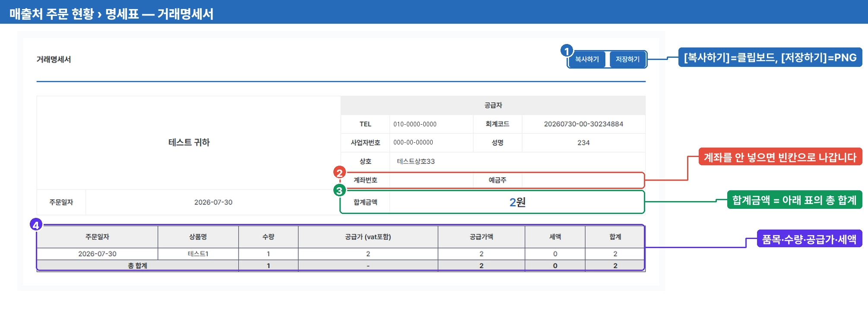Viewport: 868px width, 321px height.
Task: Click the 저장하기 button
Action: [x=627, y=59]
